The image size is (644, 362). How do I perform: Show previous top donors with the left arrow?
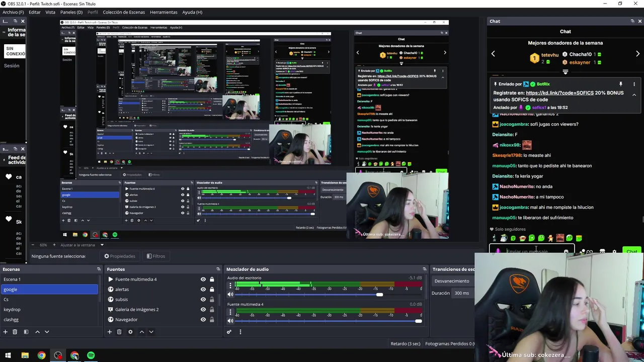click(x=493, y=54)
